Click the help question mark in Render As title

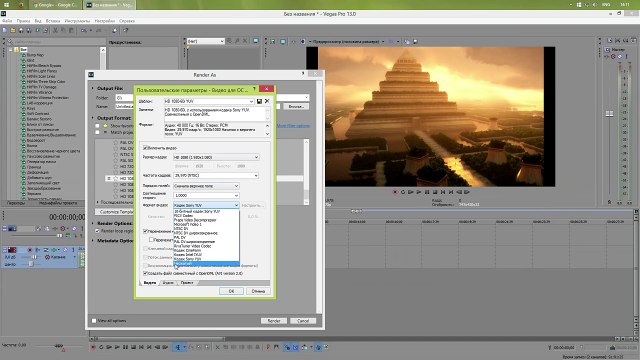pyautogui.click(x=302, y=74)
